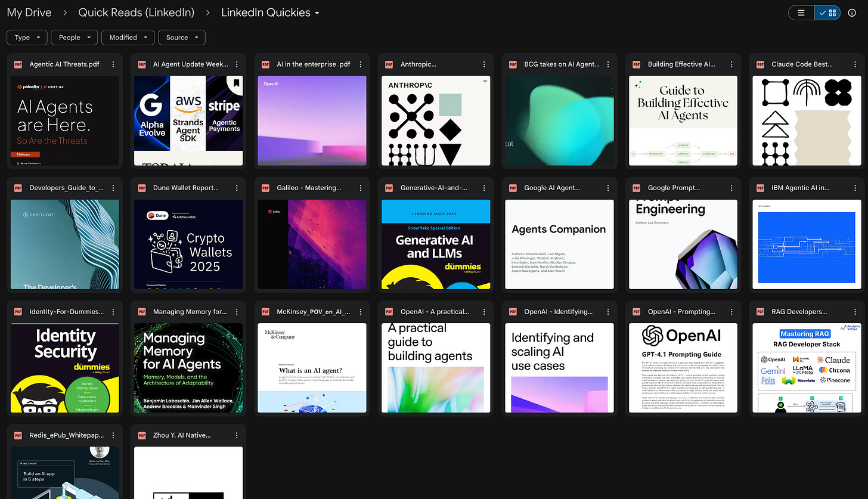This screenshot has width=868, height=499.
Task: Open the GPT-4.1 Prompting Guide thumbnail
Action: 683,368
